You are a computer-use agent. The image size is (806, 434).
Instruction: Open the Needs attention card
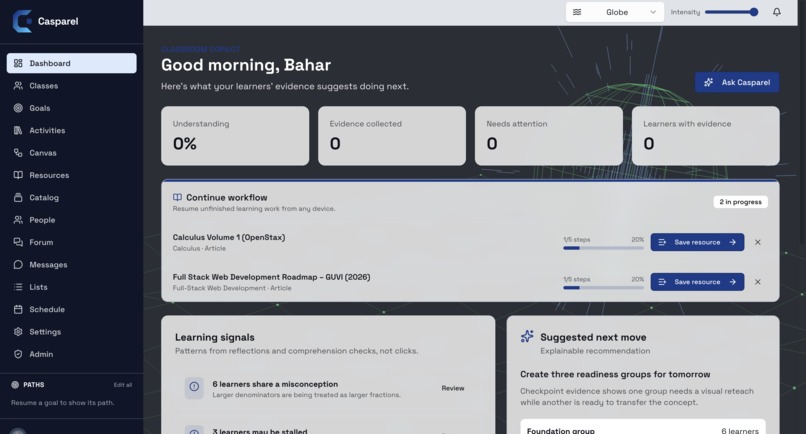coord(548,136)
